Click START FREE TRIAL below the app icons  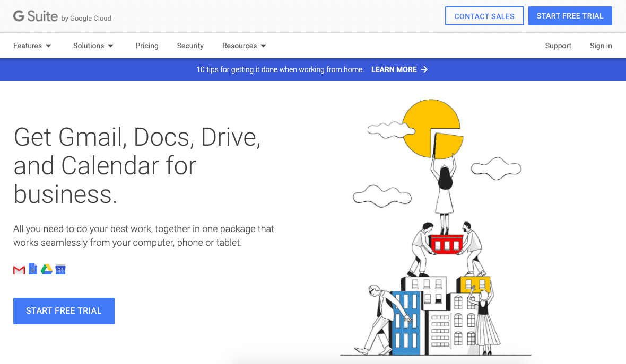point(64,311)
